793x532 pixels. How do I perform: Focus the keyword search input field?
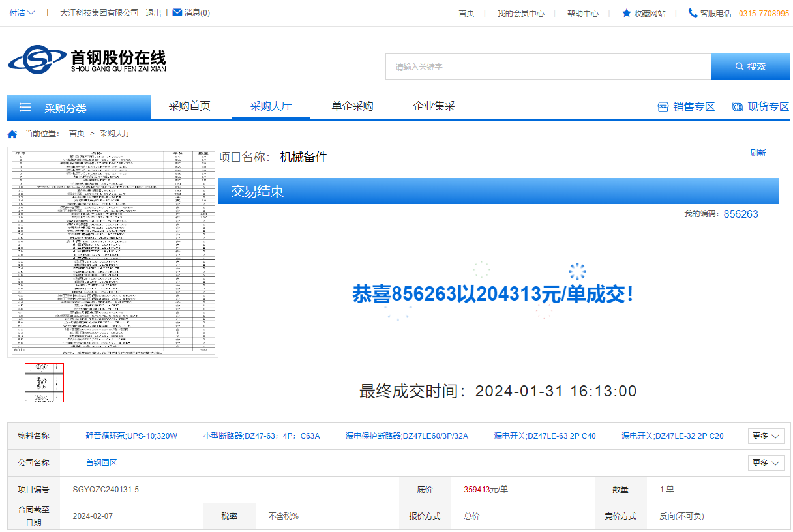click(x=548, y=66)
